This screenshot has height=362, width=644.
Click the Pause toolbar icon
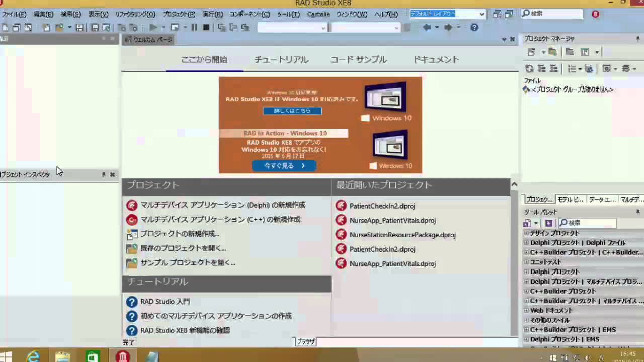194,28
